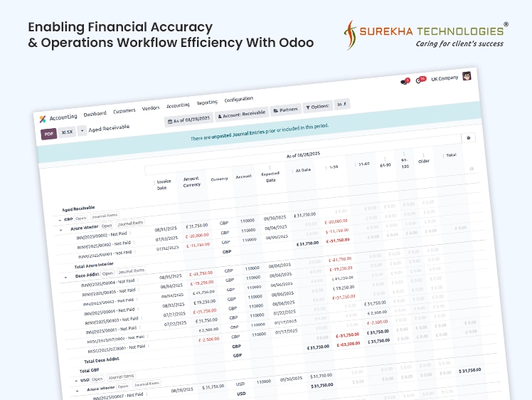Click the Surekha Technologies logo

(426, 35)
